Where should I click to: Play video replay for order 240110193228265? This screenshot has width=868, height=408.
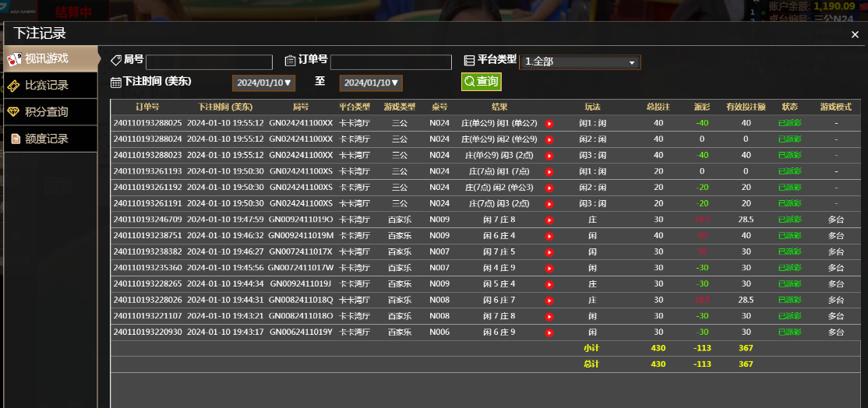tap(549, 284)
